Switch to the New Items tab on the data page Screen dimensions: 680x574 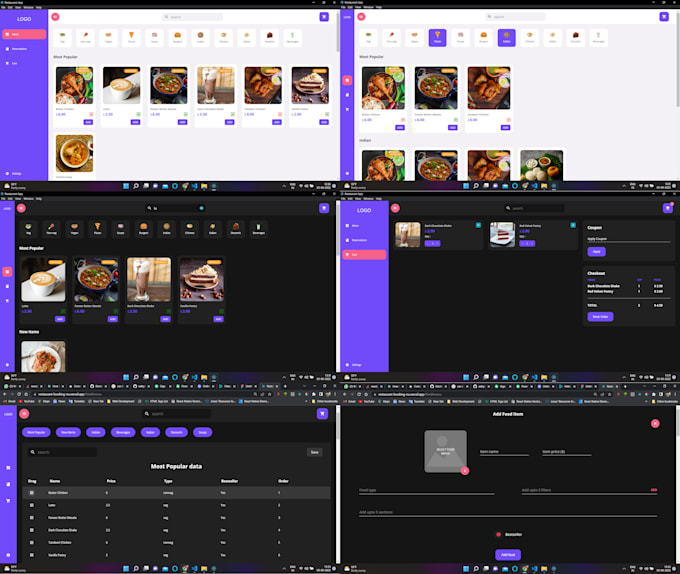point(68,432)
